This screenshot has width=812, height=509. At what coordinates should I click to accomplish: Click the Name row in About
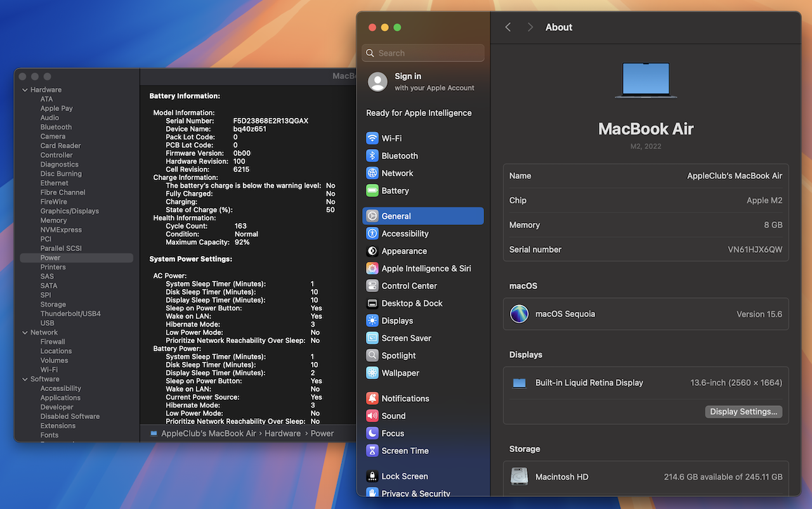click(646, 176)
